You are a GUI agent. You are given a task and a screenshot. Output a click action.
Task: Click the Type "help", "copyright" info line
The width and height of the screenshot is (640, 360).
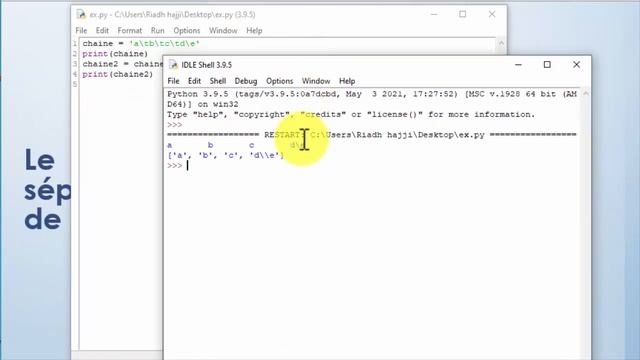coord(351,114)
